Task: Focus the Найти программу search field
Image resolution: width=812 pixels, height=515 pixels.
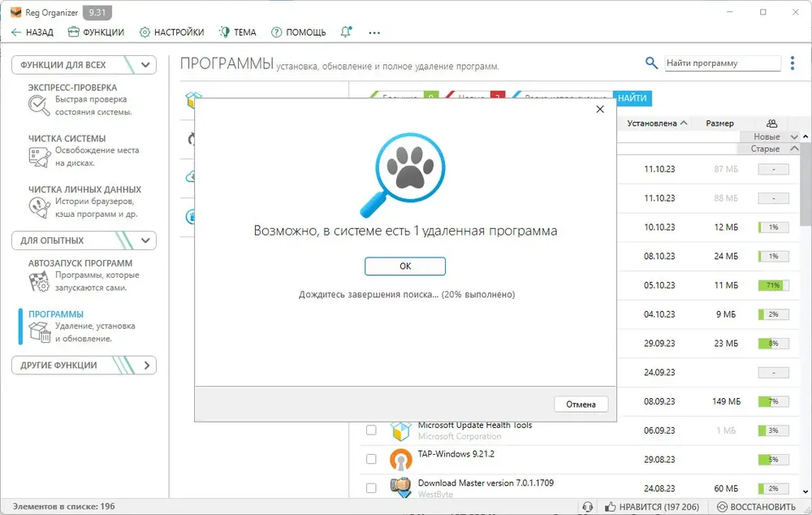Action: [x=723, y=63]
